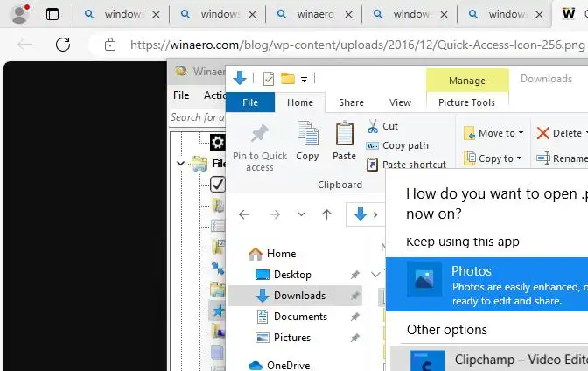The width and height of the screenshot is (588, 371).
Task: Open the File ribbon tab
Action: click(250, 102)
